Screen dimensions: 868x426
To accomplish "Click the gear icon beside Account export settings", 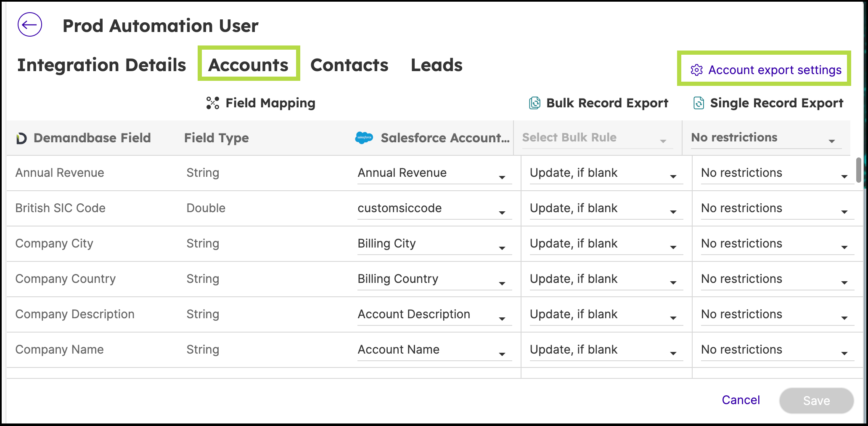I will (x=696, y=70).
